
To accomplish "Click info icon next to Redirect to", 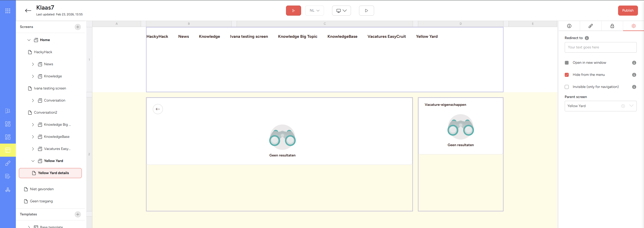I will click(x=587, y=38).
